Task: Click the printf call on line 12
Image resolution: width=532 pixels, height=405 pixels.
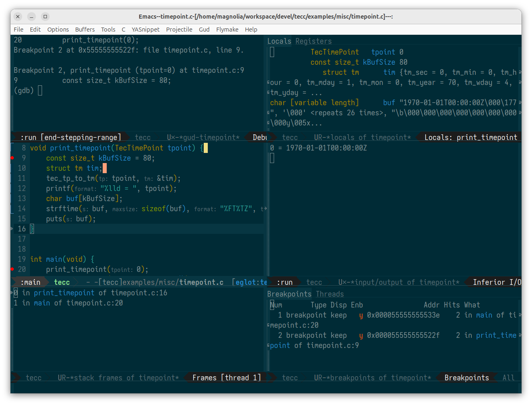Action: coord(58,189)
